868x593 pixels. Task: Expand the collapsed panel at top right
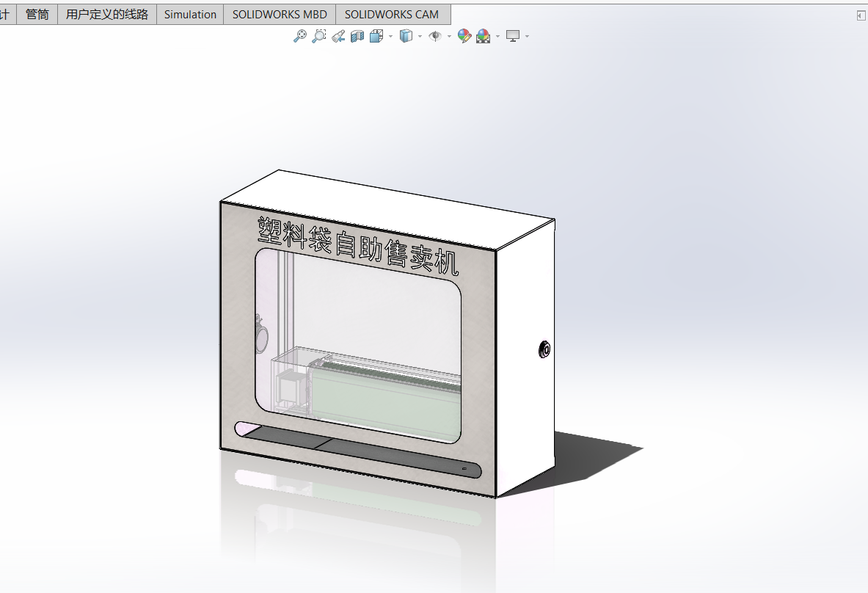click(861, 16)
